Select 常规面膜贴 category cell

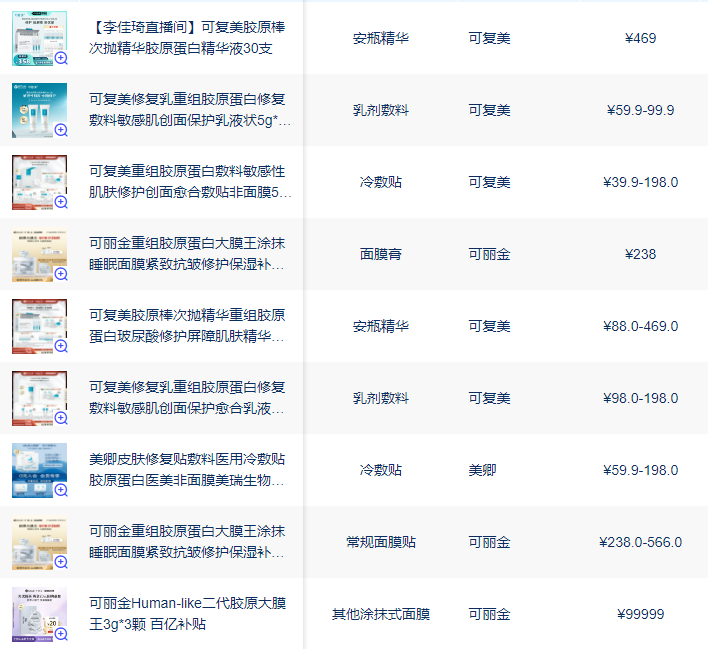coord(381,542)
